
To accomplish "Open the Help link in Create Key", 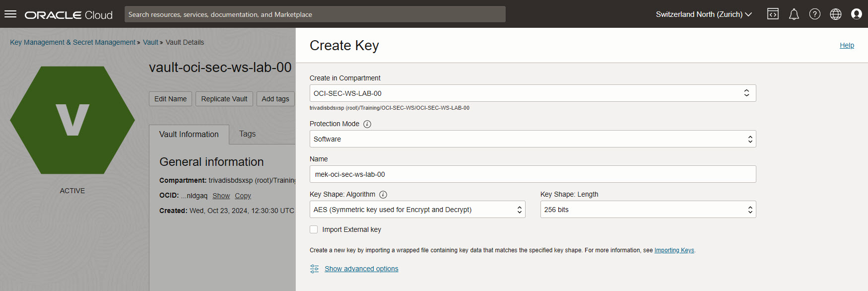I will click(x=847, y=45).
